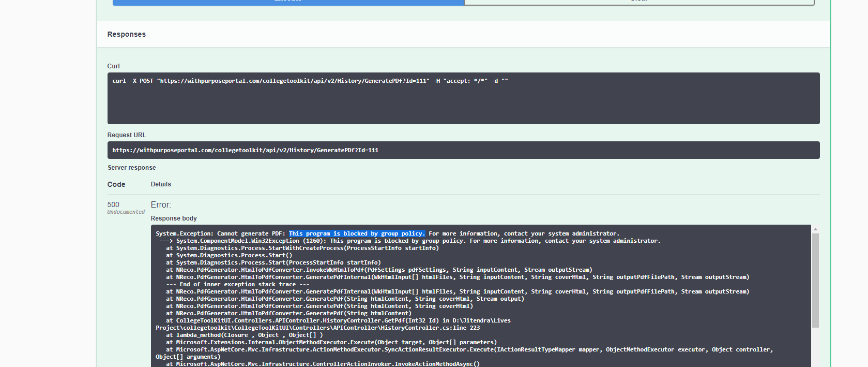Click the Curl label
The width and height of the screenshot is (868, 367).
[113, 66]
